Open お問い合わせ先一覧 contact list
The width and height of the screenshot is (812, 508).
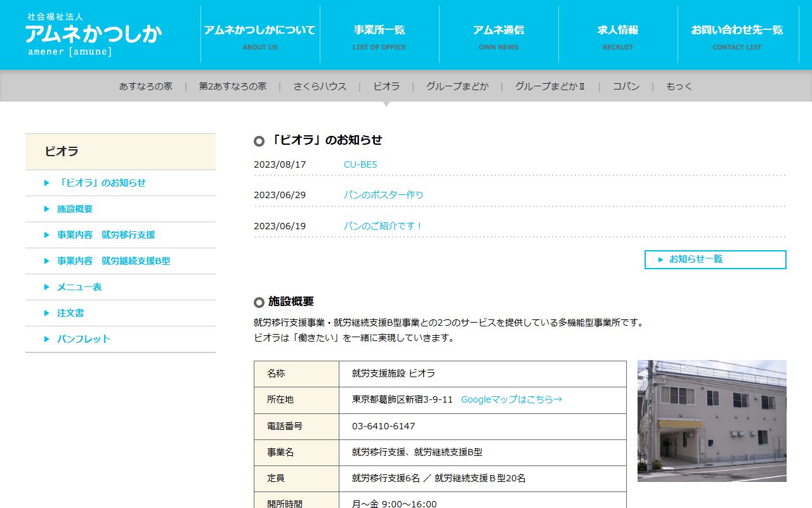[737, 34]
